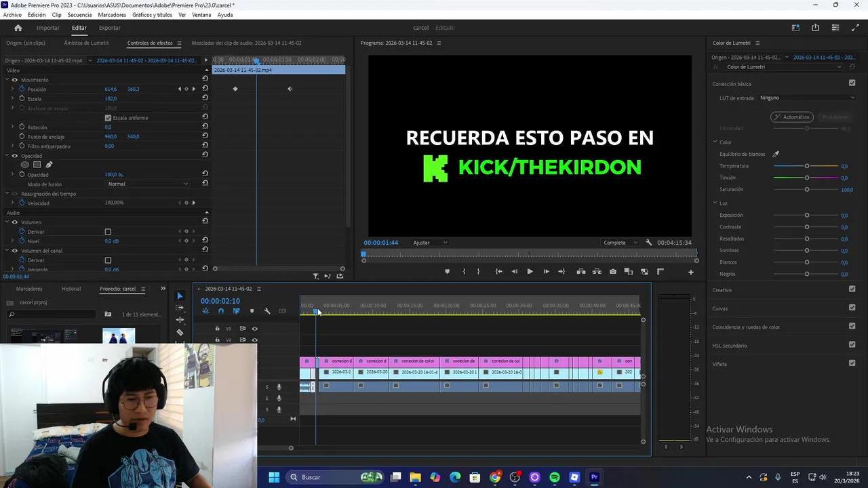The width and height of the screenshot is (868, 488).
Task: Switch to the Ámbitos de Lumetri tab
Action: pos(86,43)
